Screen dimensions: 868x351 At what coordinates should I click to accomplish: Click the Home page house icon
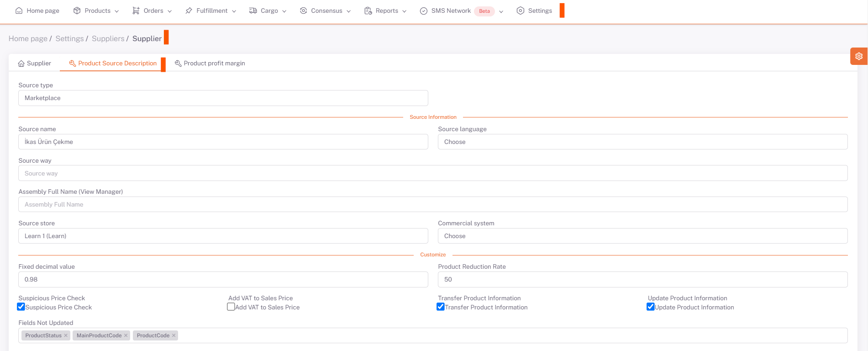point(19,11)
